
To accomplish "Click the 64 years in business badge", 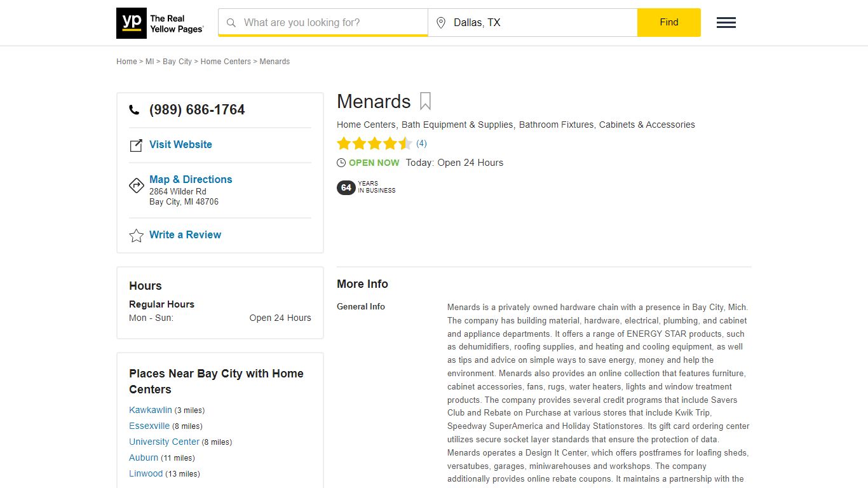I will coord(366,187).
